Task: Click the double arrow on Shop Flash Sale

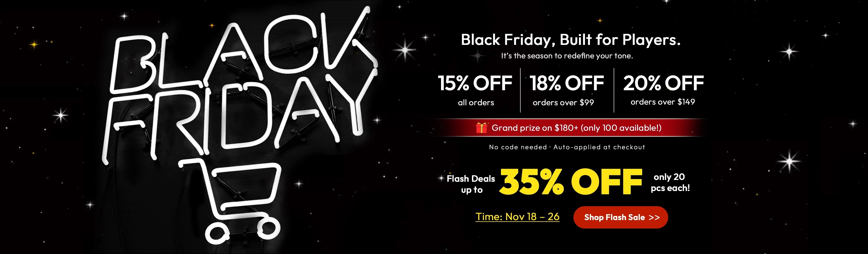Action: coord(654,218)
